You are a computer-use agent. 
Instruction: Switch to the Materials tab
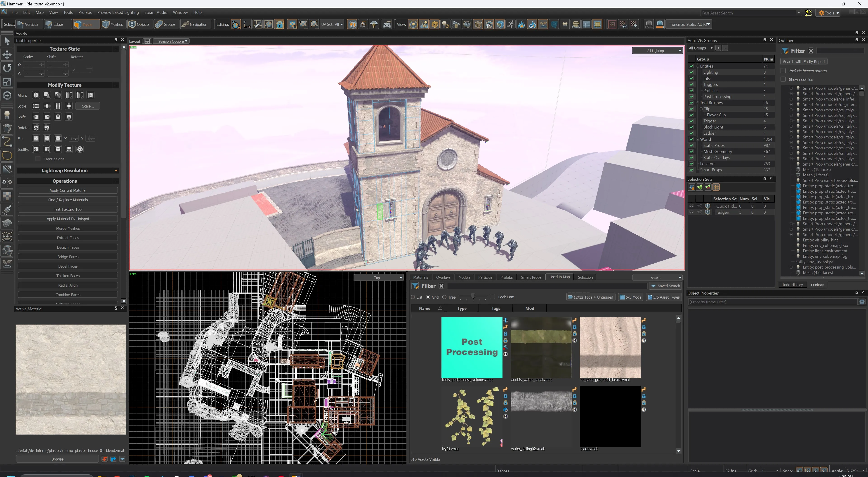click(420, 277)
